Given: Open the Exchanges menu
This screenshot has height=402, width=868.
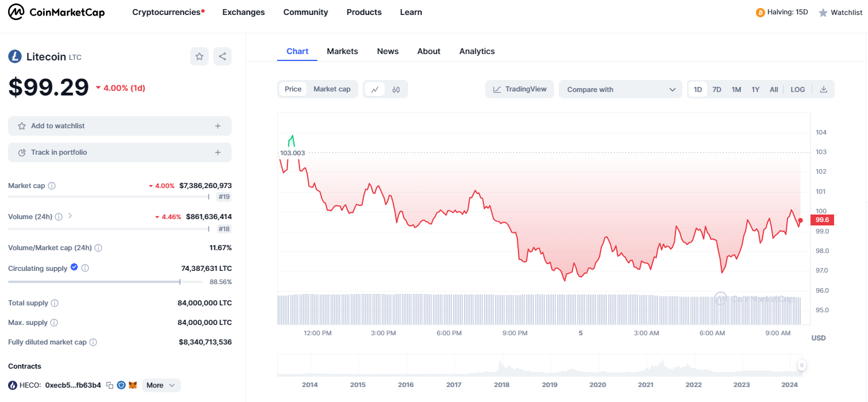Looking at the screenshot, I should point(243,12).
